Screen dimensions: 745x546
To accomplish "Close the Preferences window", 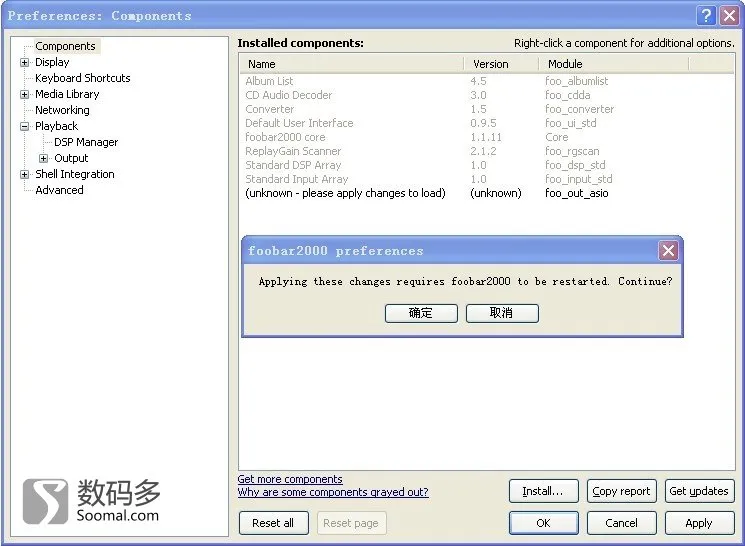I will point(729,15).
